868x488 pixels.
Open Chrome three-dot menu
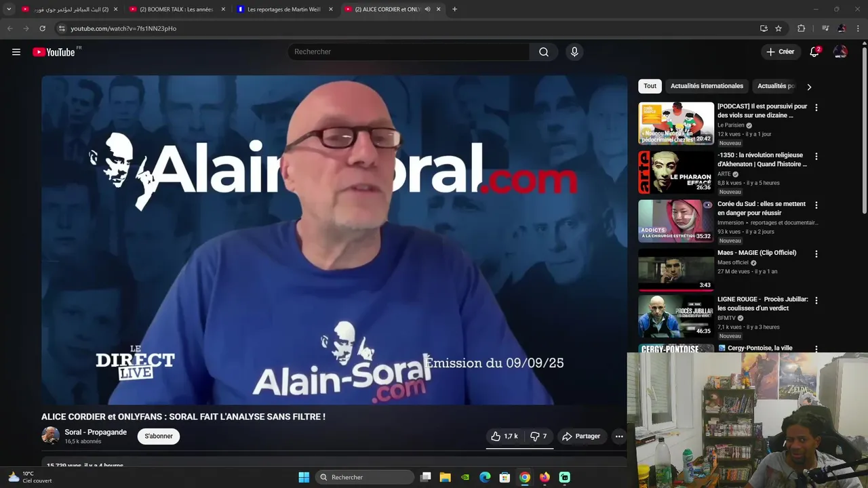[x=859, y=28]
